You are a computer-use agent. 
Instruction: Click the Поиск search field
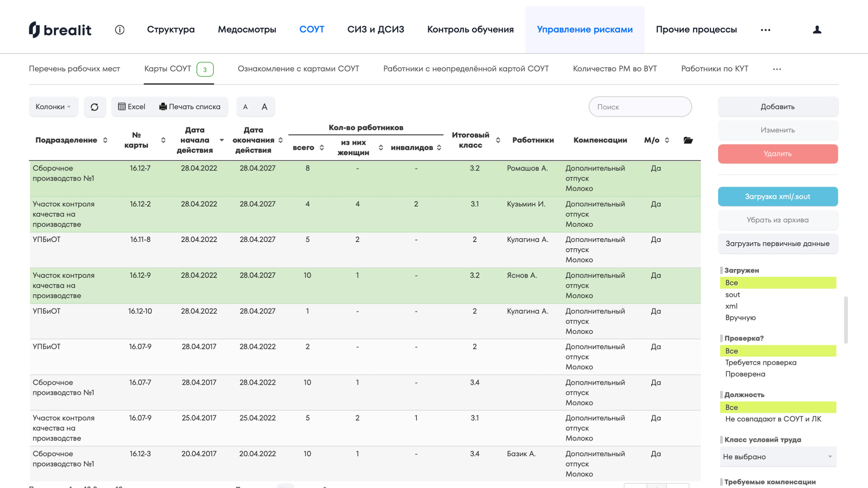640,107
